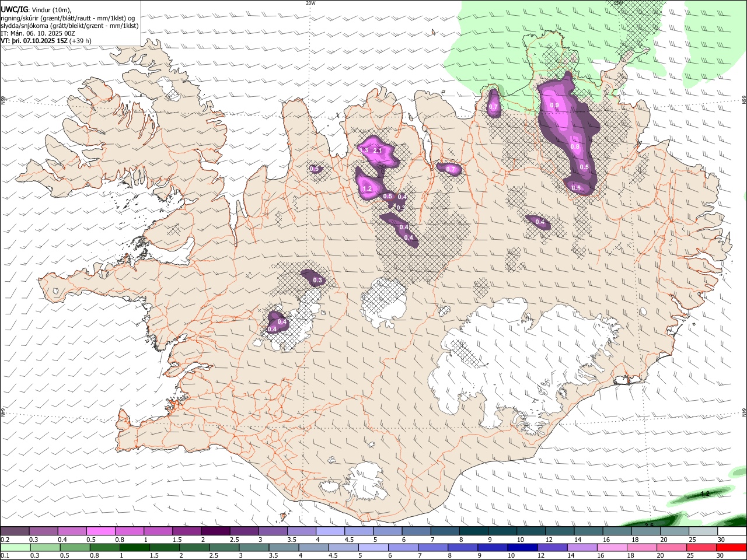Click the '0.2' label starting the top legend row
Screen dimensions: 747x560
5,540
